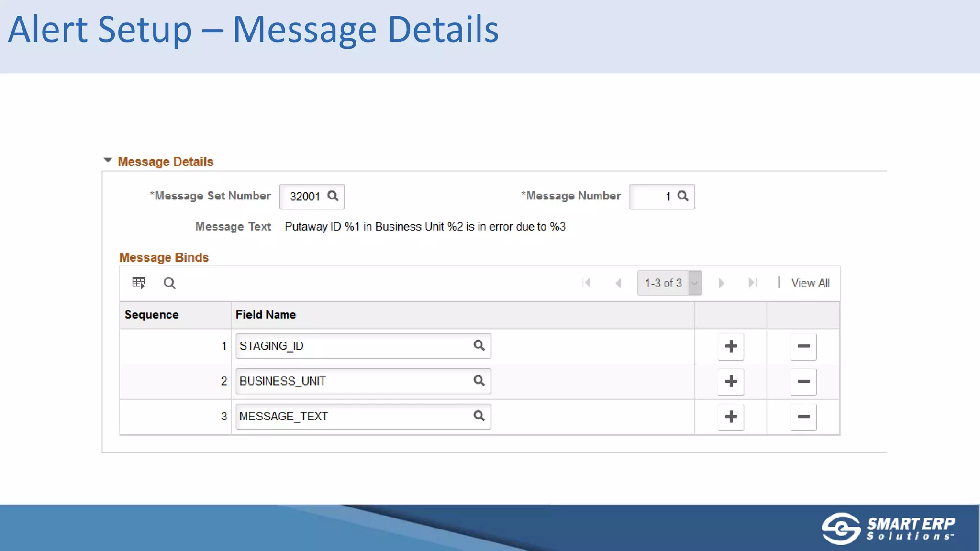Viewport: 980px width, 551px height.
Task: Click the View All link
Action: coord(810,283)
